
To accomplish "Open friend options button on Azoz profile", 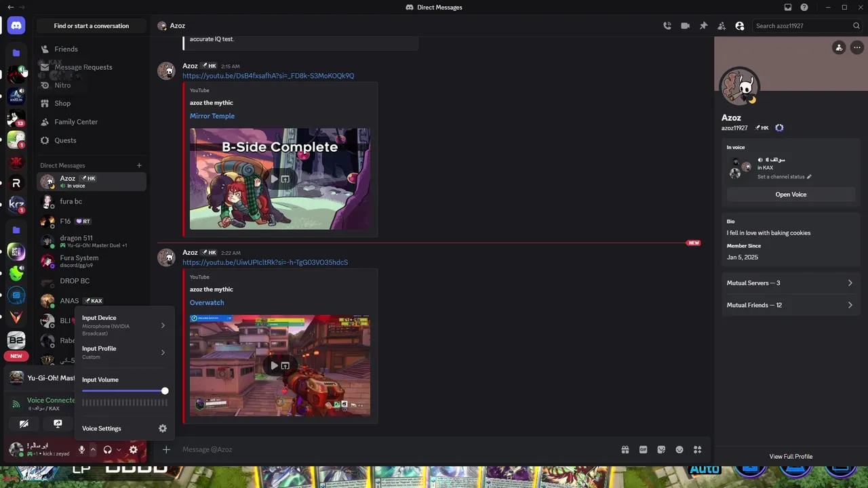I will pos(839,47).
